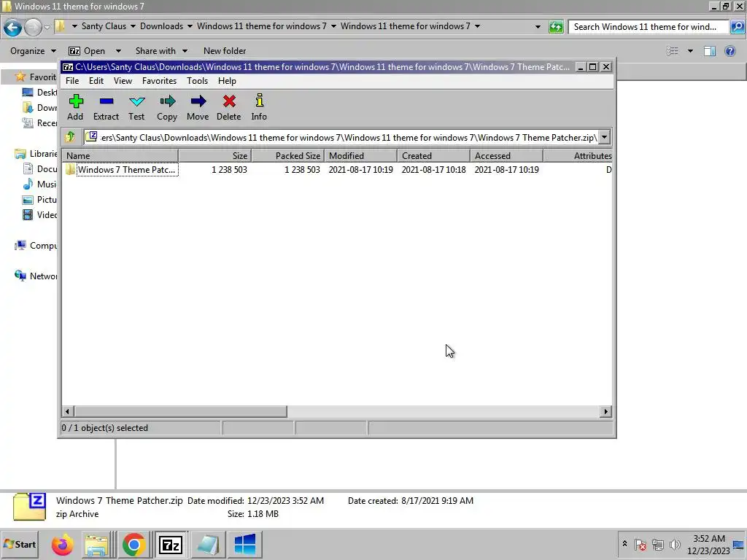The width and height of the screenshot is (747, 560).
Task: Click Explorer Back navigation button
Action: [12, 27]
